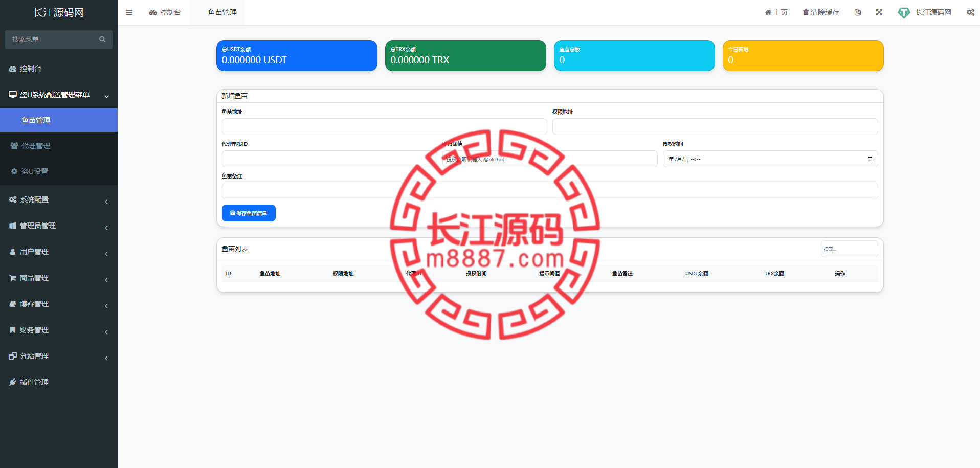Screen dimensions: 980x468
Task: Open 代理管理 in the sidebar
Action: click(x=59, y=146)
